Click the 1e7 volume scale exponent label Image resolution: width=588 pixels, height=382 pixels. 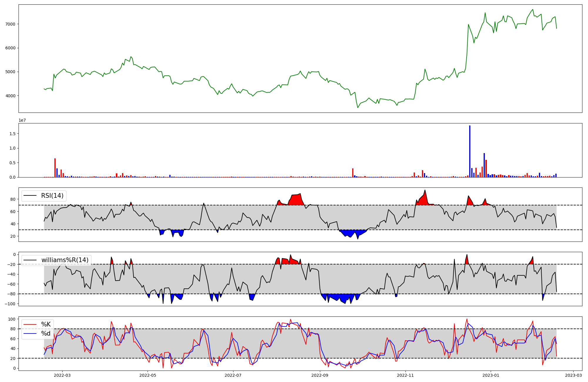click(x=22, y=120)
